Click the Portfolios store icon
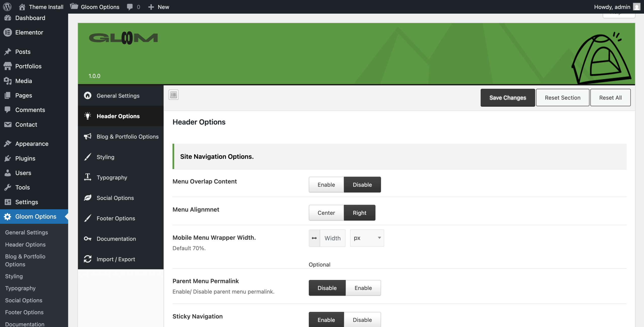Screen dimensions: 644x327 point(8,66)
